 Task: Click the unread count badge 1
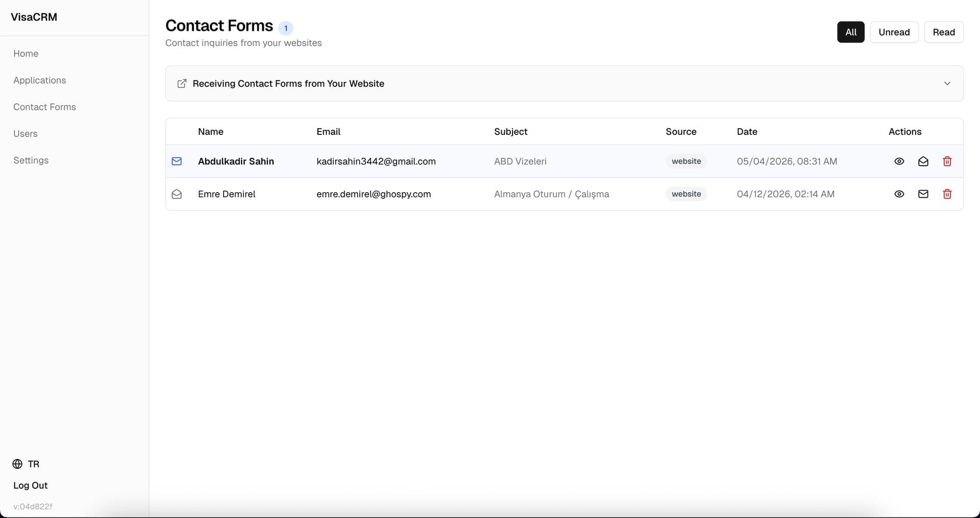(x=286, y=28)
